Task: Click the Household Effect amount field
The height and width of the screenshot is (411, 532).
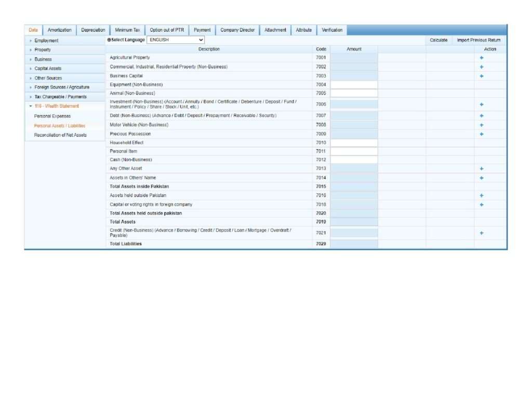Action: pyautogui.click(x=354, y=143)
